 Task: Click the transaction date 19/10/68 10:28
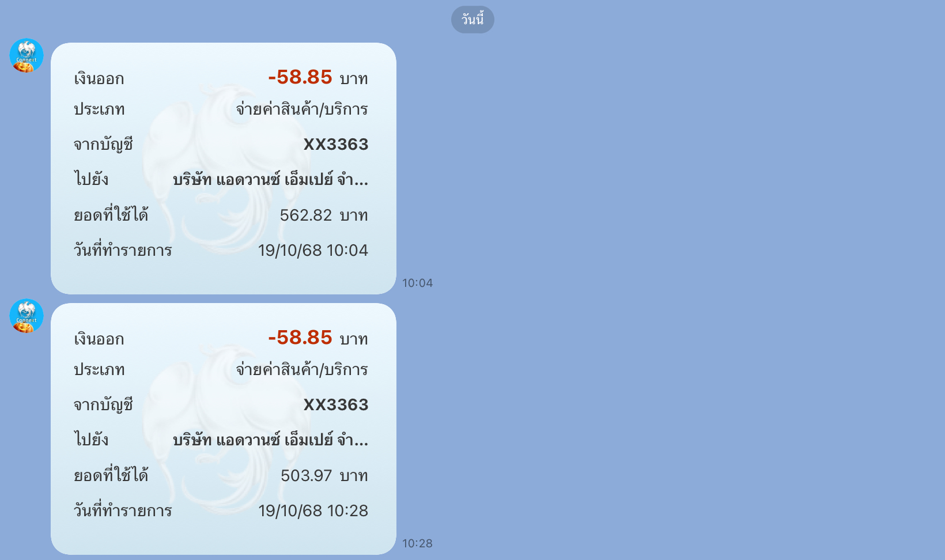click(x=313, y=510)
